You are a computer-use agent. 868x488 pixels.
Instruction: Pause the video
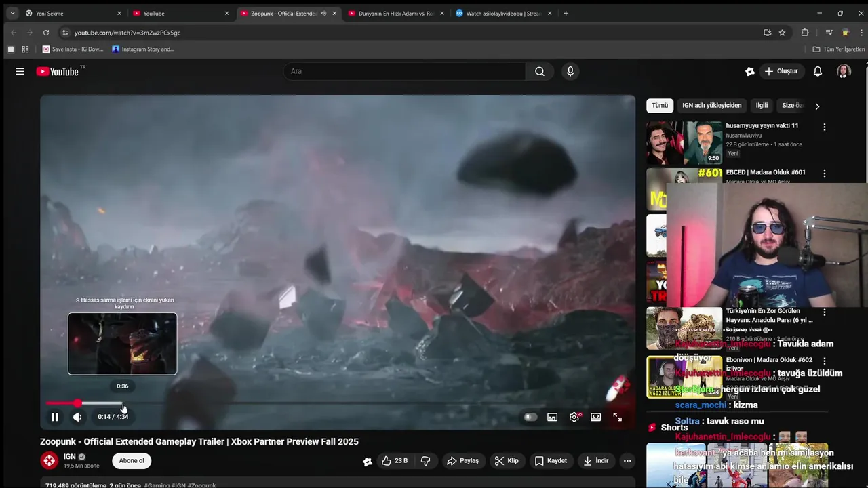pos(55,417)
